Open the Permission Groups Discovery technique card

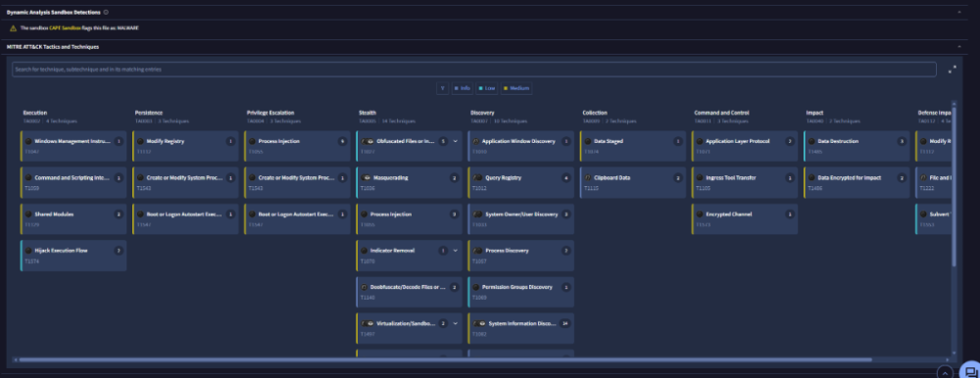pyautogui.click(x=521, y=292)
